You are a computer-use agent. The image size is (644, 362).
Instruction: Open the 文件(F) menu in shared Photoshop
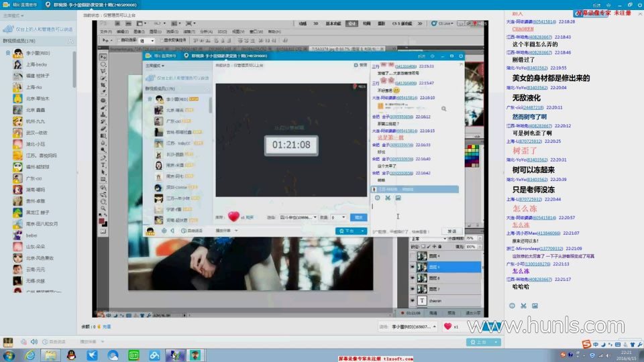106,32
